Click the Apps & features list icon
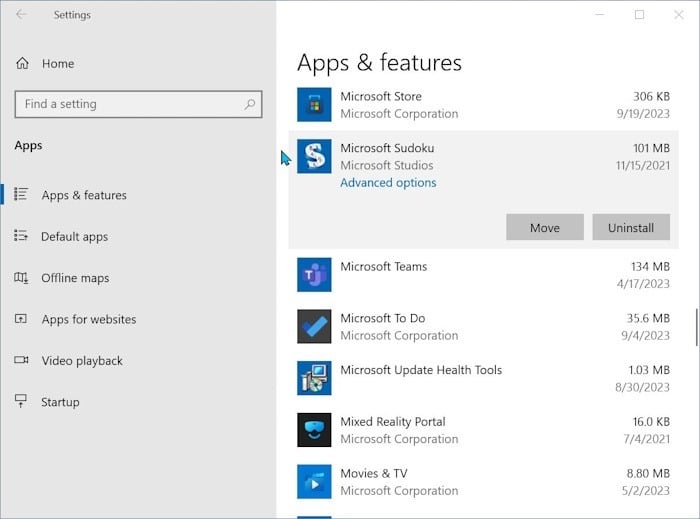This screenshot has height=519, width=700. pos(21,194)
